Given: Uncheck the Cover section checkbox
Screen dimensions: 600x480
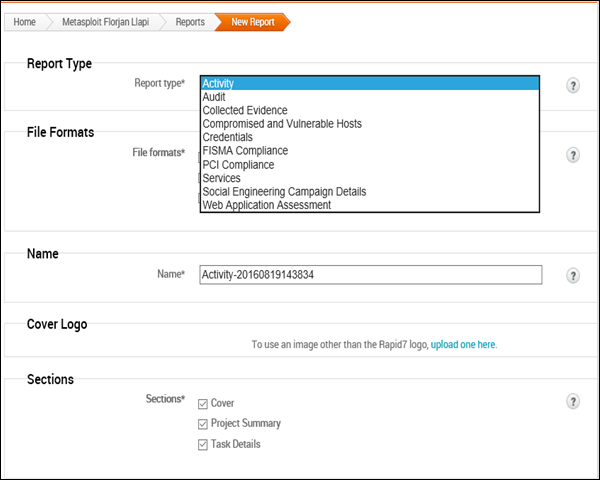Looking at the screenshot, I should [x=203, y=403].
